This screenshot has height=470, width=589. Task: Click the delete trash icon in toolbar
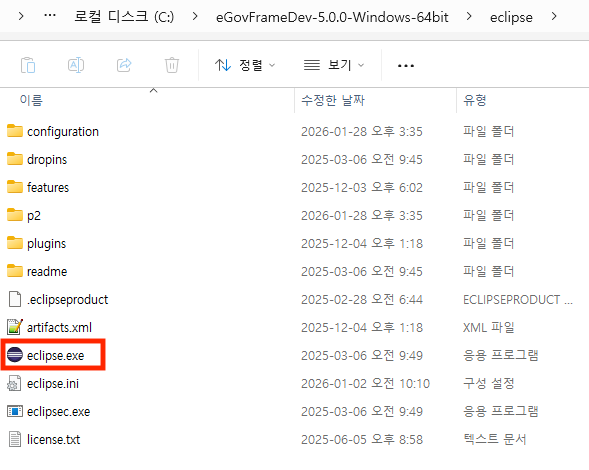172,65
